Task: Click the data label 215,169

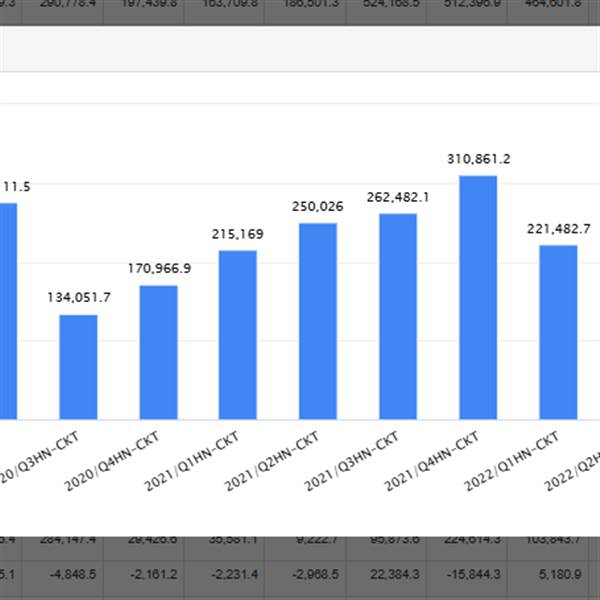Action: pos(238,234)
